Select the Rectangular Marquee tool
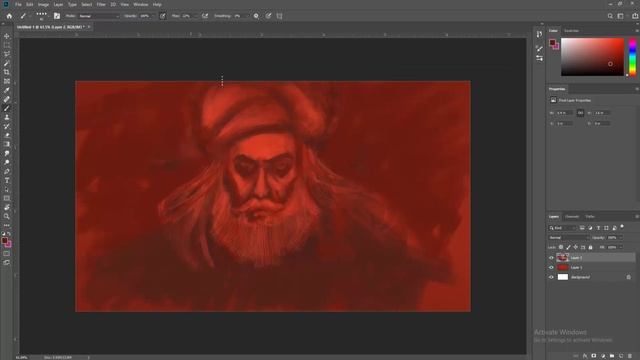The image size is (640, 360). click(x=7, y=45)
